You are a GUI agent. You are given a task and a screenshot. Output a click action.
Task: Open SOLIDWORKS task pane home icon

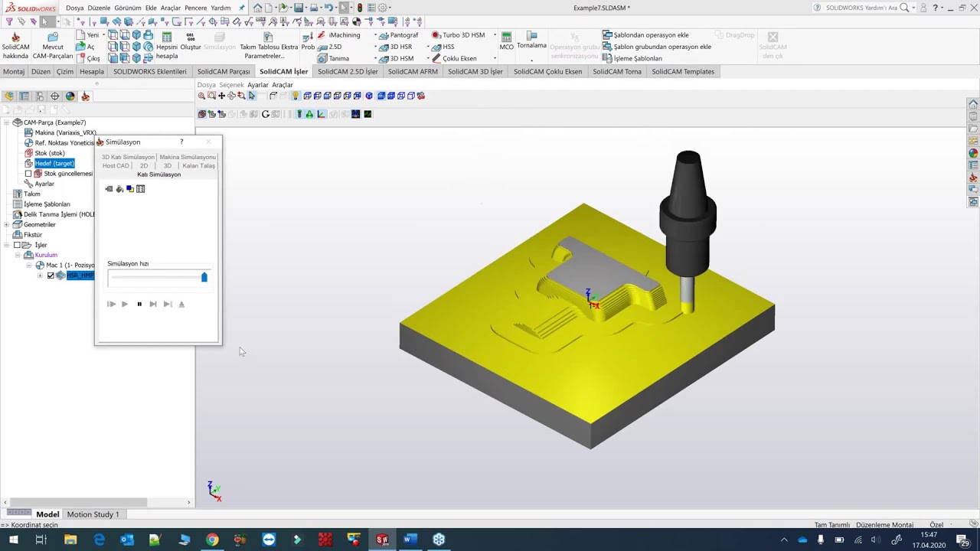coord(973,104)
